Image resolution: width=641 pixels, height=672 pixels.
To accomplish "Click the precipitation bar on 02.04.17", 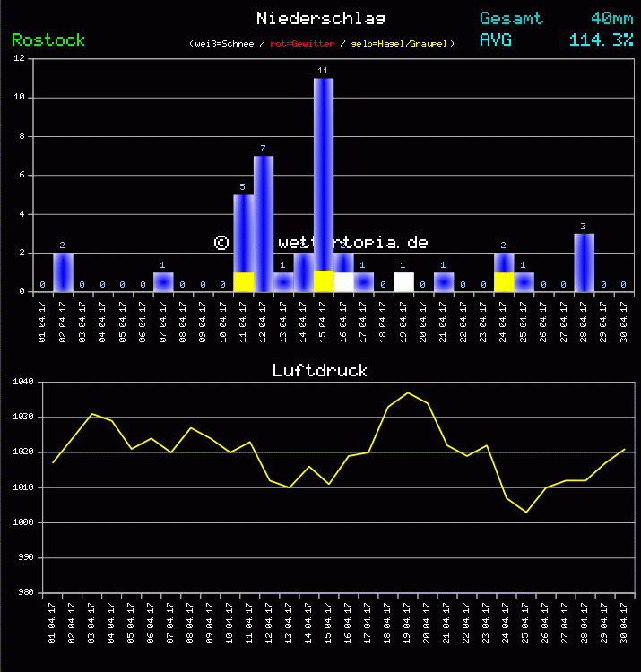I will [x=63, y=272].
